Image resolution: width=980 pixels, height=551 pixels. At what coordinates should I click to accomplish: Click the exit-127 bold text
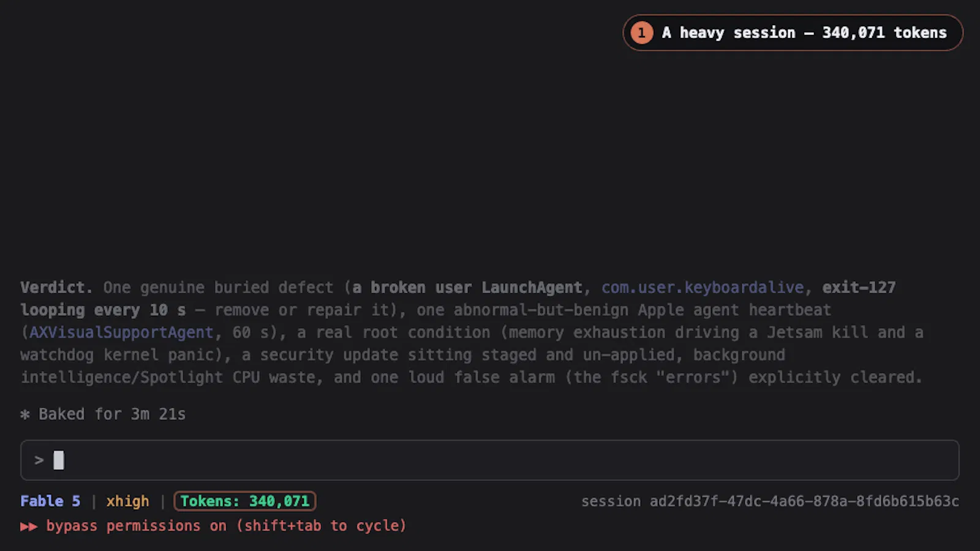859,287
